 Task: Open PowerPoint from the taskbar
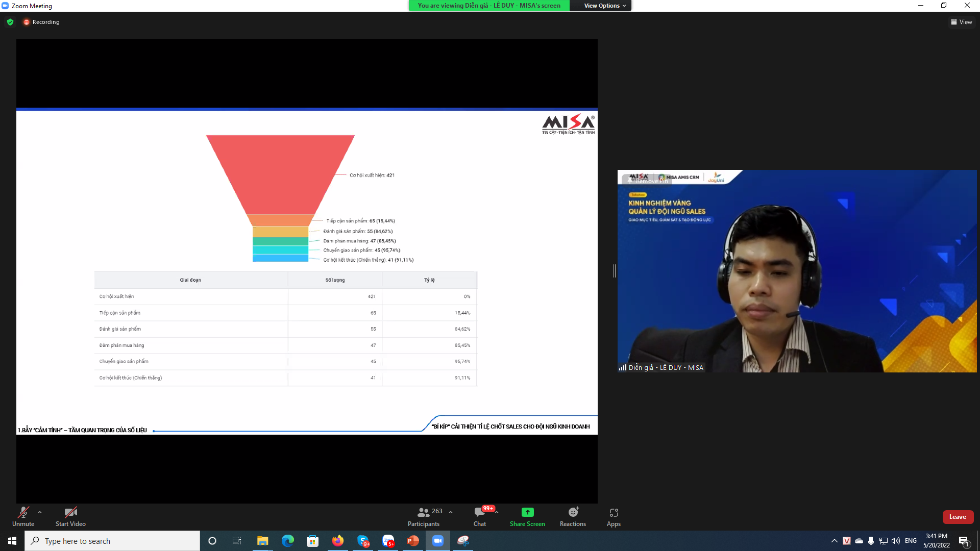412,541
